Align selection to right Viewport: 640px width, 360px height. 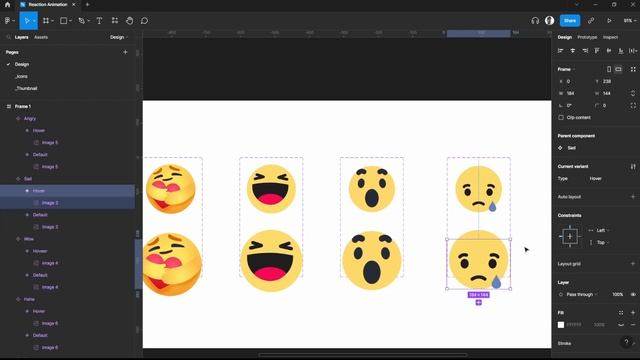point(585,51)
